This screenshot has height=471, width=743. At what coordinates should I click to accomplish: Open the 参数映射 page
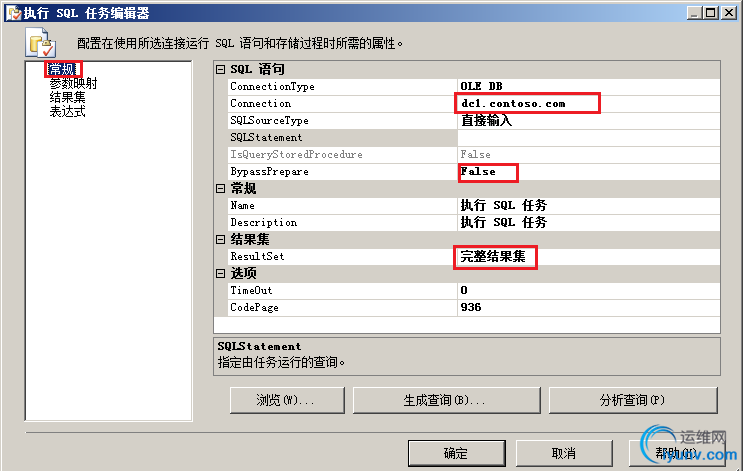[73, 83]
